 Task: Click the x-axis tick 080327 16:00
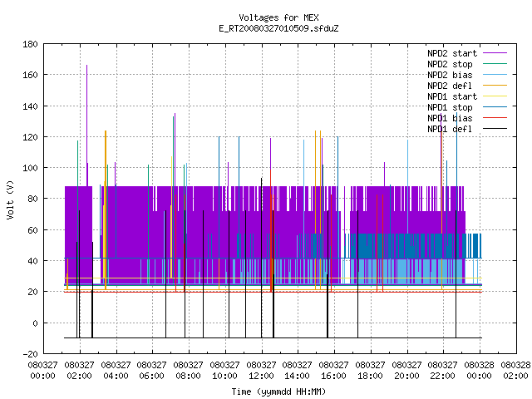click(x=334, y=370)
